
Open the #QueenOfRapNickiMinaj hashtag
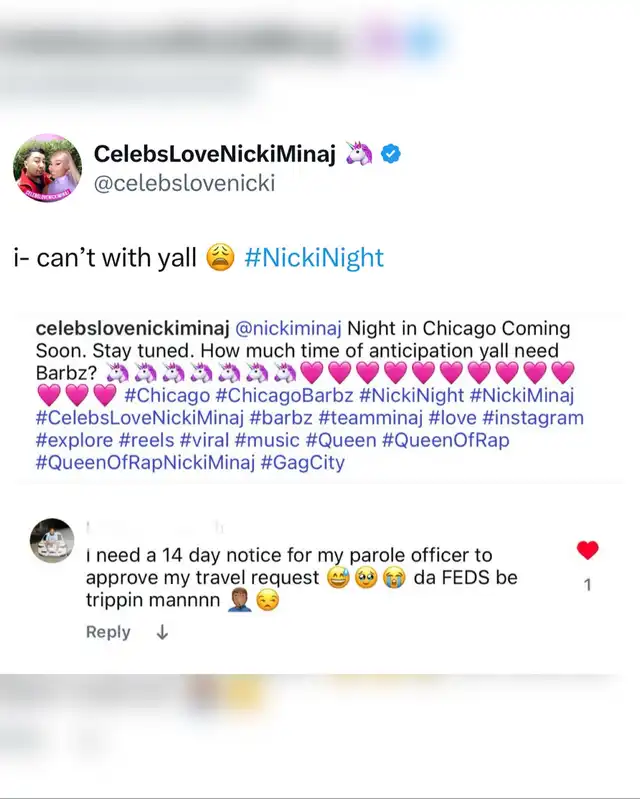pos(145,463)
